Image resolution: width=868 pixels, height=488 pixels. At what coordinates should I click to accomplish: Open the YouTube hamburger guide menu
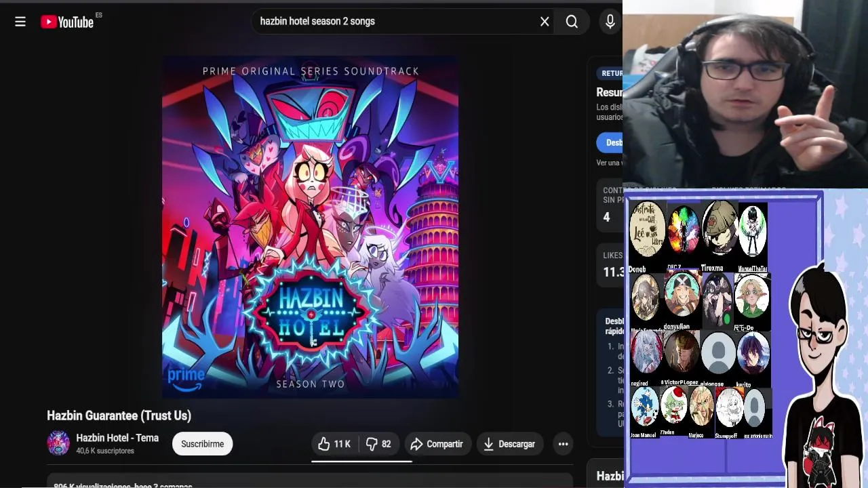(20, 22)
